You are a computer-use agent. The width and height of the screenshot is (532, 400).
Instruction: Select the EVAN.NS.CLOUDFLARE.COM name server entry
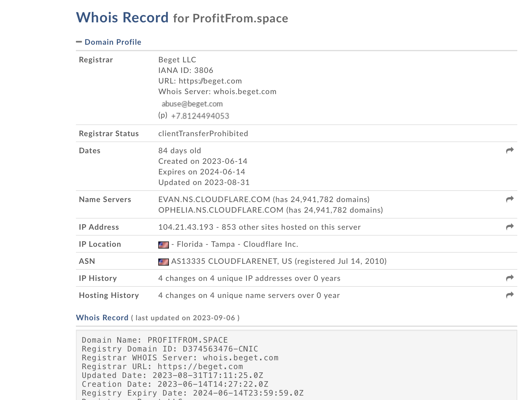coord(214,199)
